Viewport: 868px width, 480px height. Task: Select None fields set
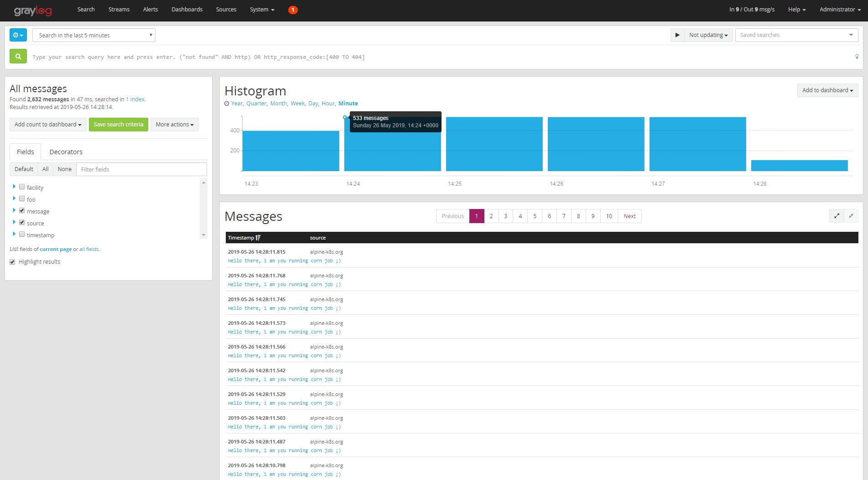coord(64,169)
